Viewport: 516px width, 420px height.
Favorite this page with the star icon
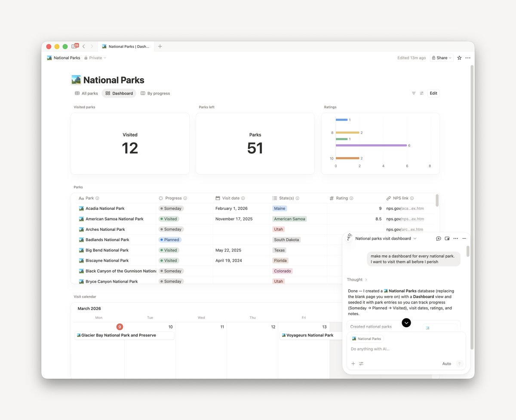click(x=459, y=58)
